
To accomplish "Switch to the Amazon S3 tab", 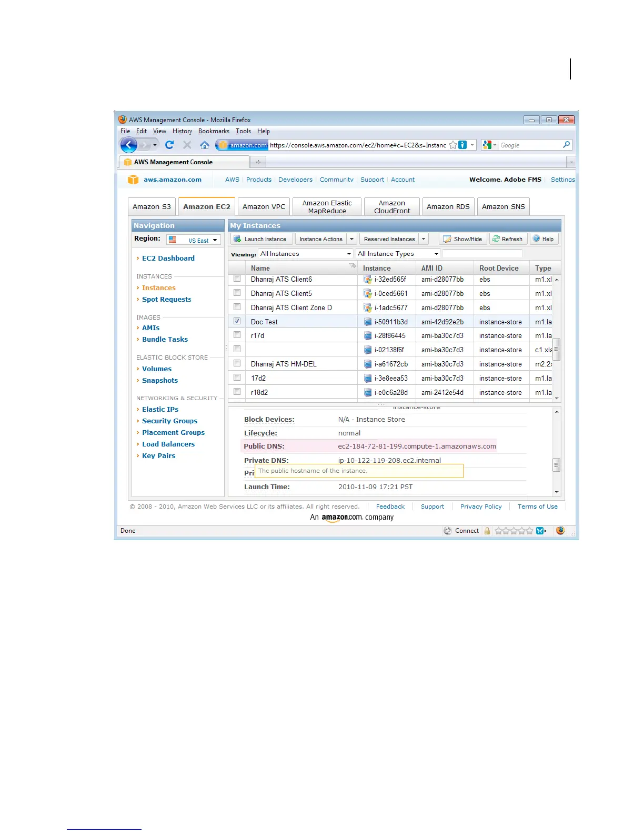I will 152,206.
